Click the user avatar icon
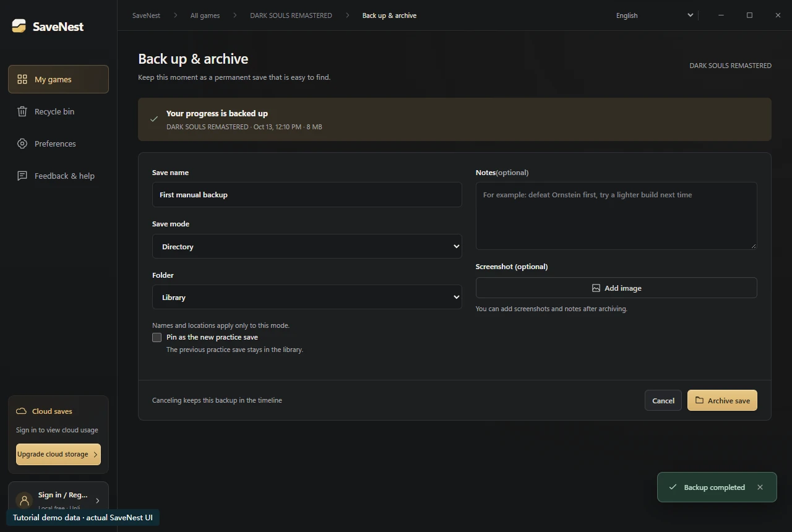 point(24,500)
